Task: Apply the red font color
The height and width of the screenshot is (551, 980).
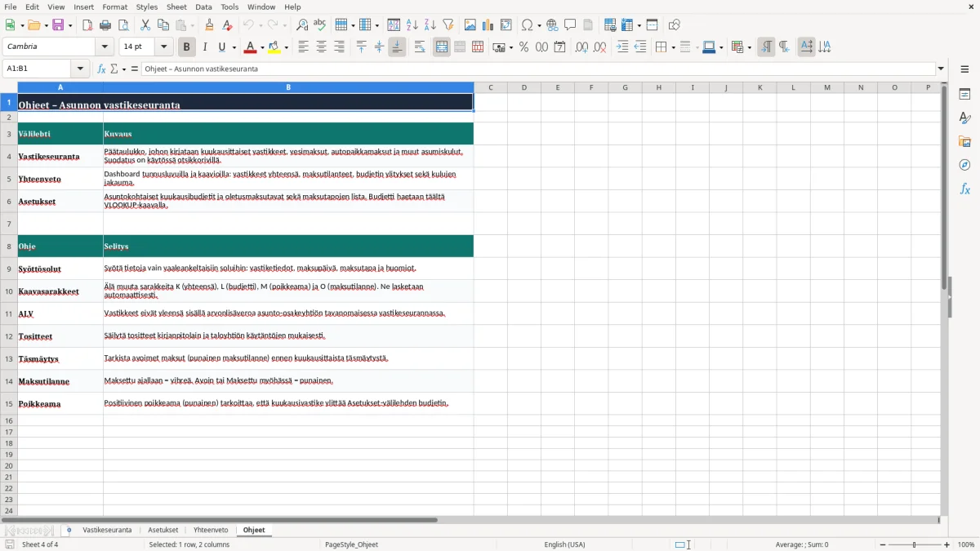Action: [x=251, y=47]
